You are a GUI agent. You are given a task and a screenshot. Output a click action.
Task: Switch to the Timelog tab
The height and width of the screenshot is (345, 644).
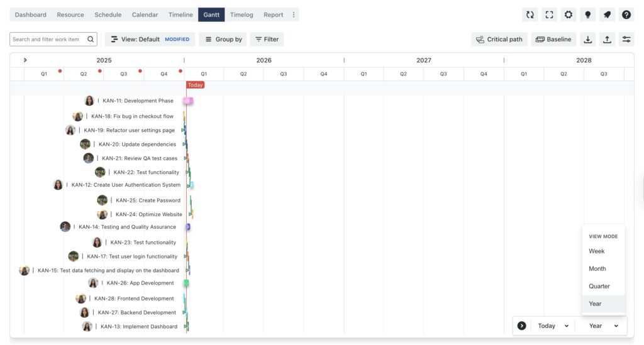(241, 15)
